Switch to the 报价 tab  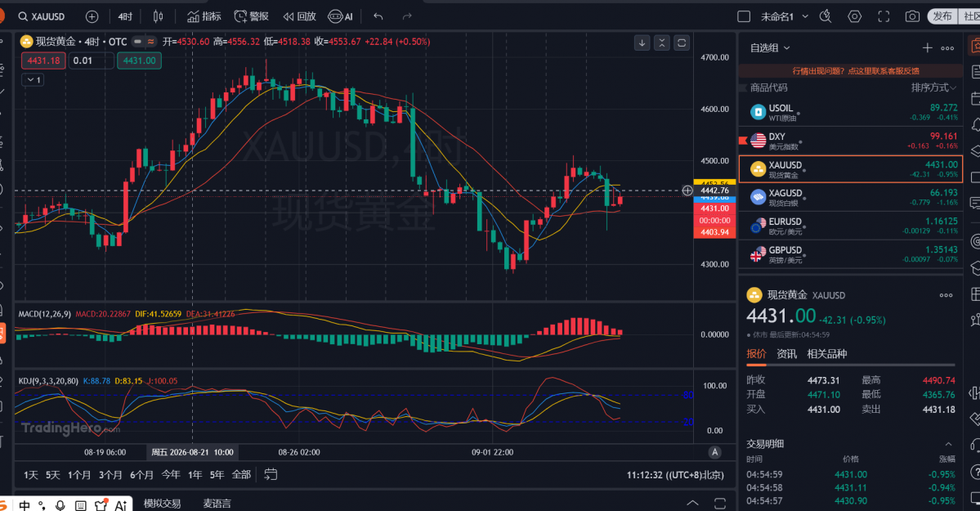tap(756, 354)
